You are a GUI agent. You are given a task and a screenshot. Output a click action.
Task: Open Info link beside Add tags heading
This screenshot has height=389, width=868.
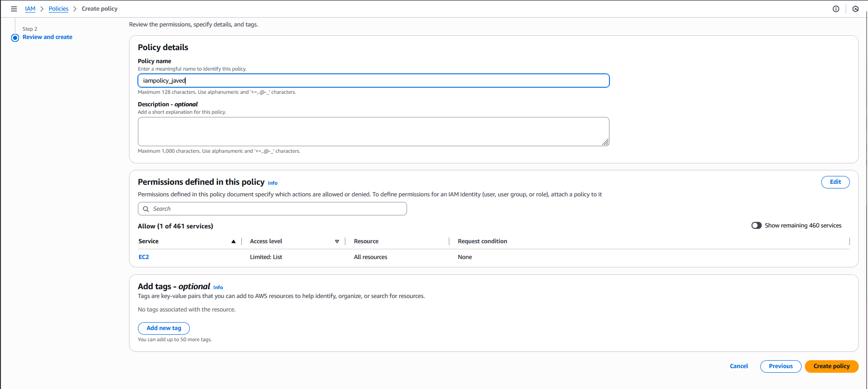click(218, 287)
